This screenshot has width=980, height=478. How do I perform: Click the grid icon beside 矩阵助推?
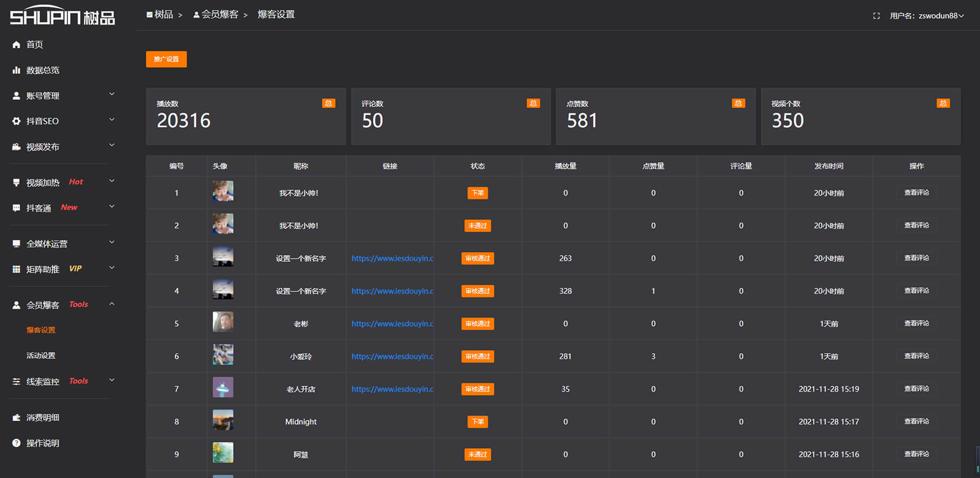click(x=16, y=269)
